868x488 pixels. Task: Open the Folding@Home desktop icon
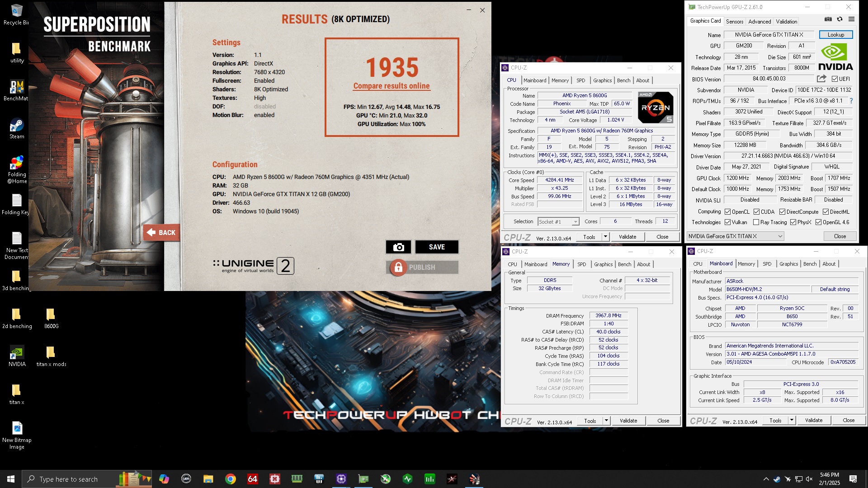(17, 170)
